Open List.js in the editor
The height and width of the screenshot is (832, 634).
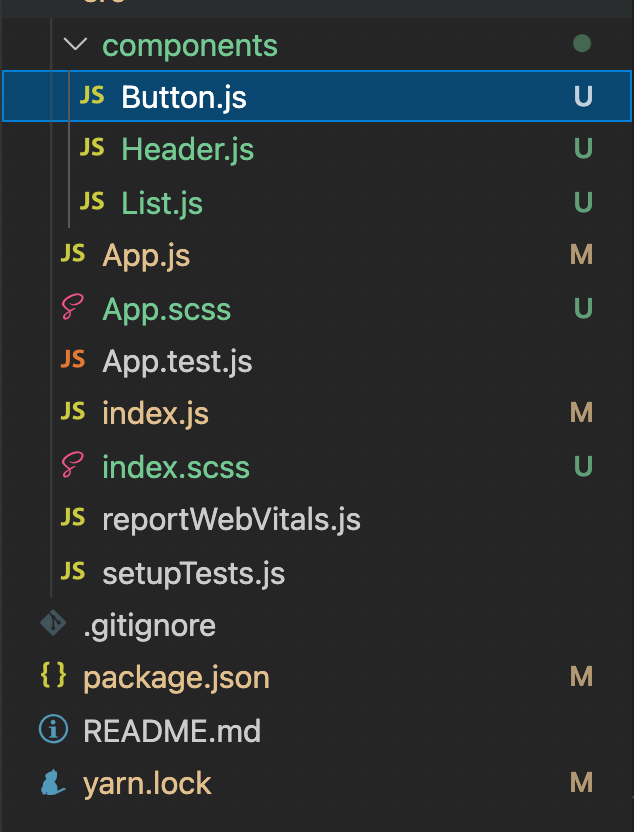coord(162,204)
